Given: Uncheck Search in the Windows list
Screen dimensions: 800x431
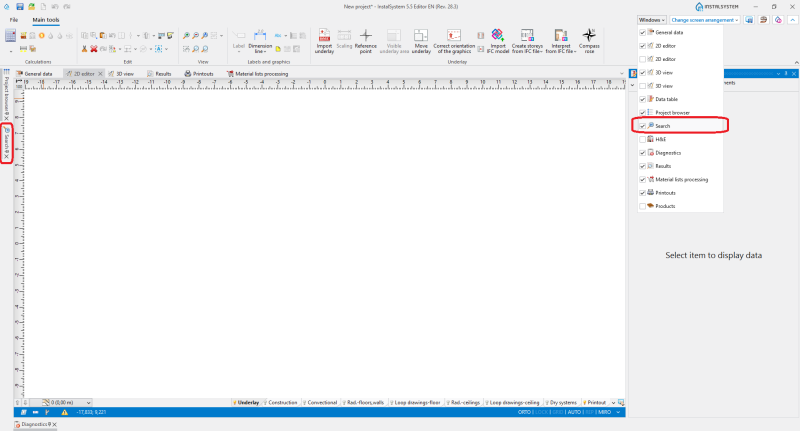Looking at the screenshot, I should pos(643,126).
